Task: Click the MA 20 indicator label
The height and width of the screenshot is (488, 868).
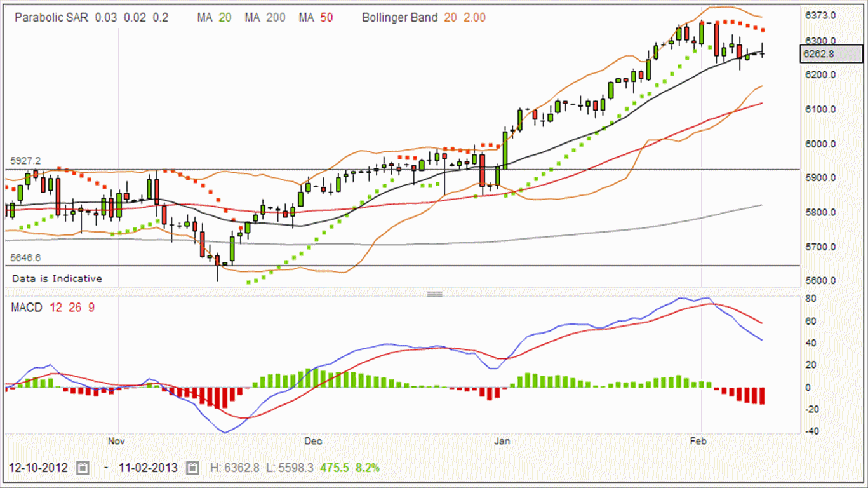Action: coord(214,18)
